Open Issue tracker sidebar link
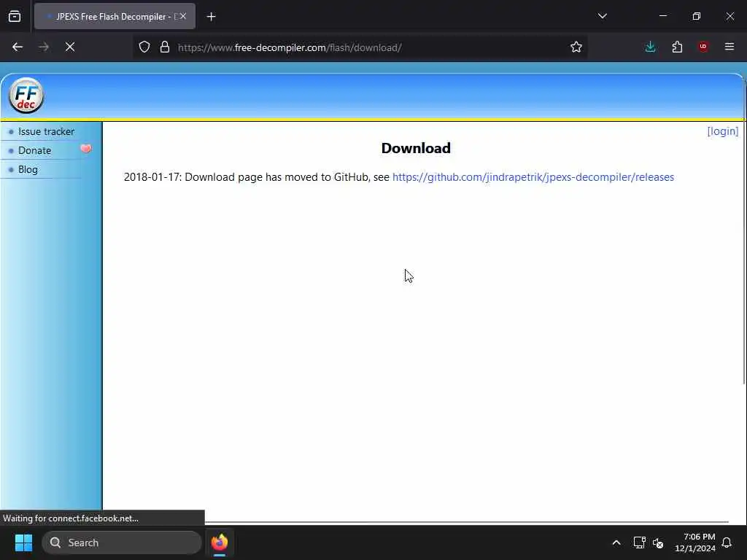This screenshot has width=747, height=560. coord(46,131)
